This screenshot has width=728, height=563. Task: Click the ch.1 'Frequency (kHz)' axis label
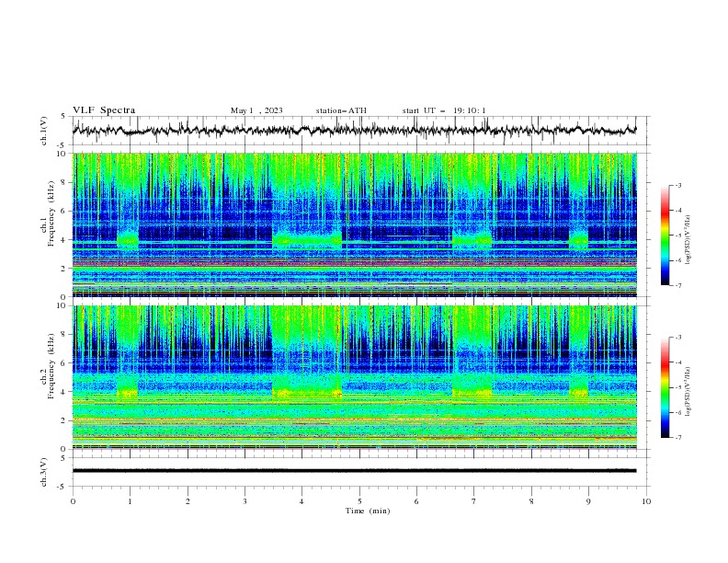tap(51, 213)
